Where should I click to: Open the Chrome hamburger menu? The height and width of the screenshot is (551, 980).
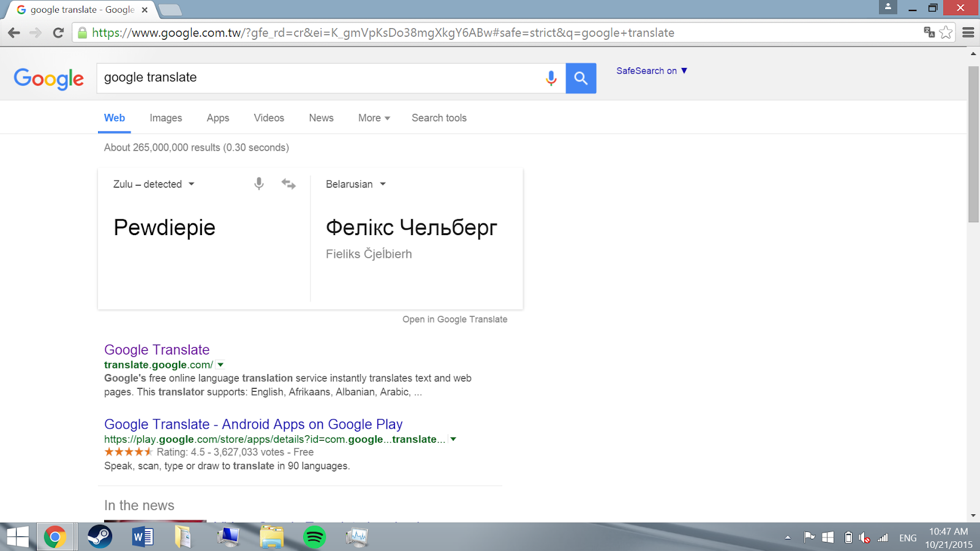pyautogui.click(x=968, y=32)
